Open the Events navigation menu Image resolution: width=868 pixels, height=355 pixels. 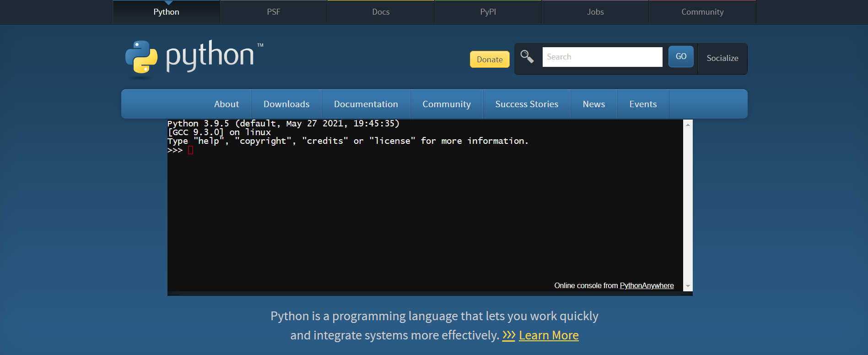pyautogui.click(x=643, y=104)
